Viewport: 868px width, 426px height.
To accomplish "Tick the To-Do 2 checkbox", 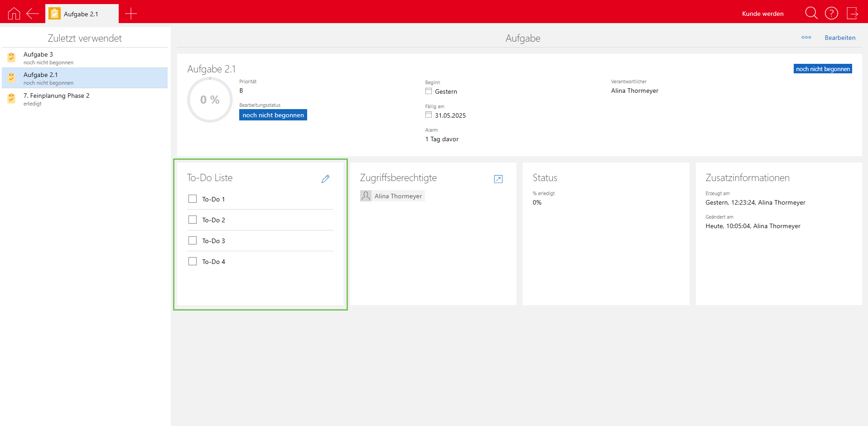I will click(193, 220).
